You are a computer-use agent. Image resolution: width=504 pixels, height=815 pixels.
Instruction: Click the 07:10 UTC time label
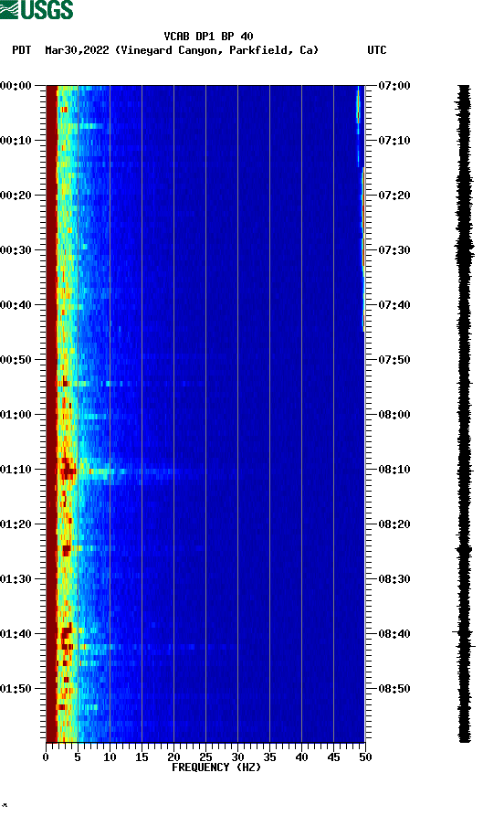pos(394,141)
